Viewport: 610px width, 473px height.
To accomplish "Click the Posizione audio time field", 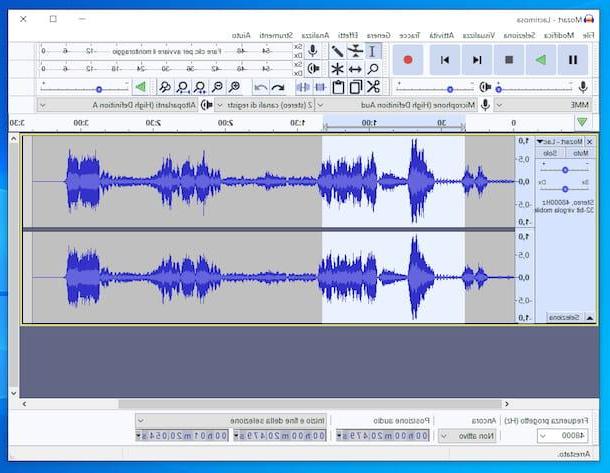I will coord(383,436).
